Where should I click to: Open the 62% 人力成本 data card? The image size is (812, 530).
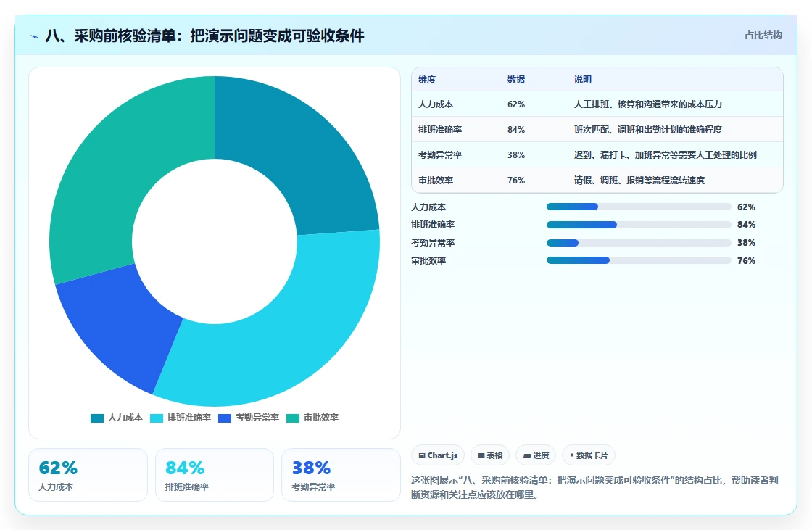tap(88, 475)
